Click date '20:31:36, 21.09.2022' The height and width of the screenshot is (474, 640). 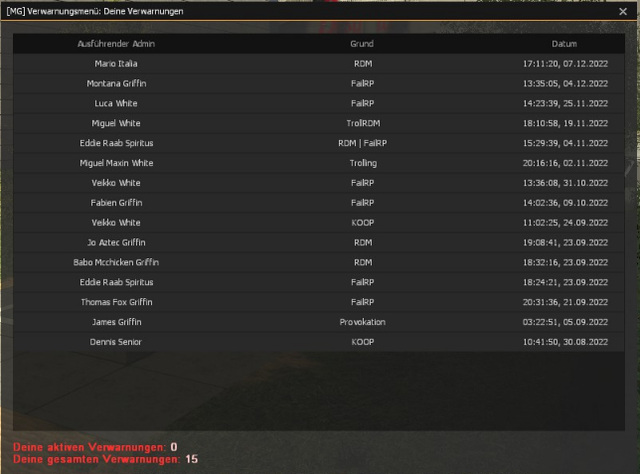565,302
